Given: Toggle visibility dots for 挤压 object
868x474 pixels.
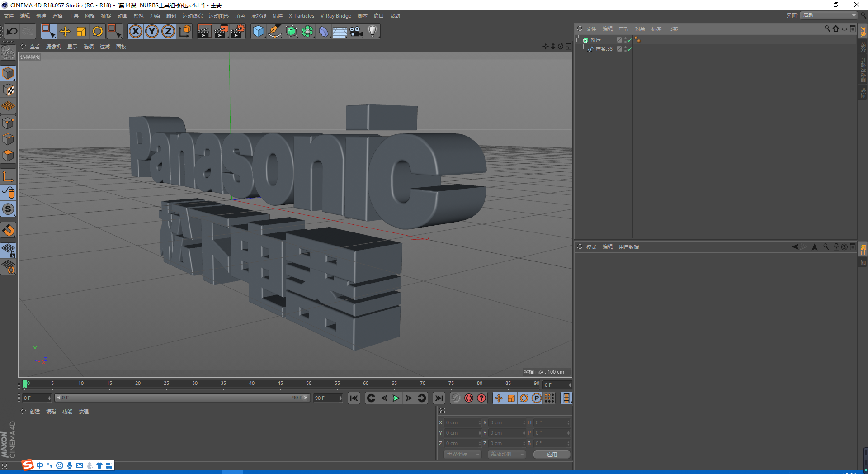Looking at the screenshot, I should pyautogui.click(x=625, y=40).
